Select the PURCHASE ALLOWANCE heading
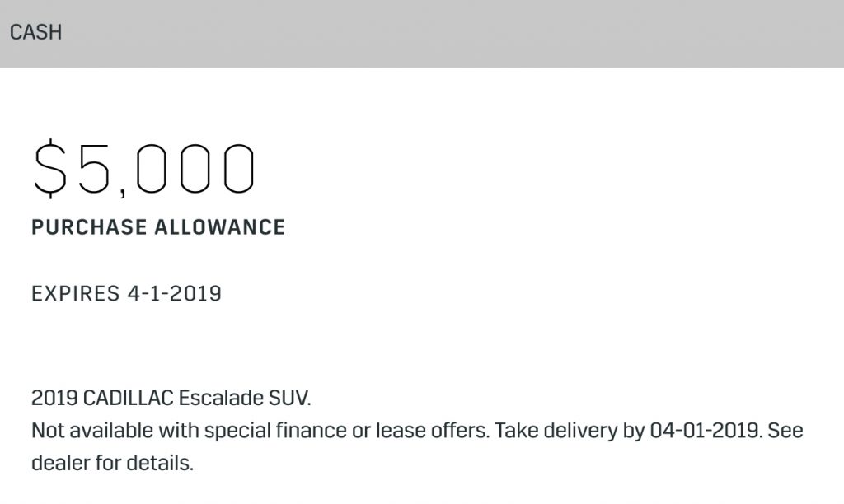Image resolution: width=844 pixels, height=504 pixels. point(158,227)
